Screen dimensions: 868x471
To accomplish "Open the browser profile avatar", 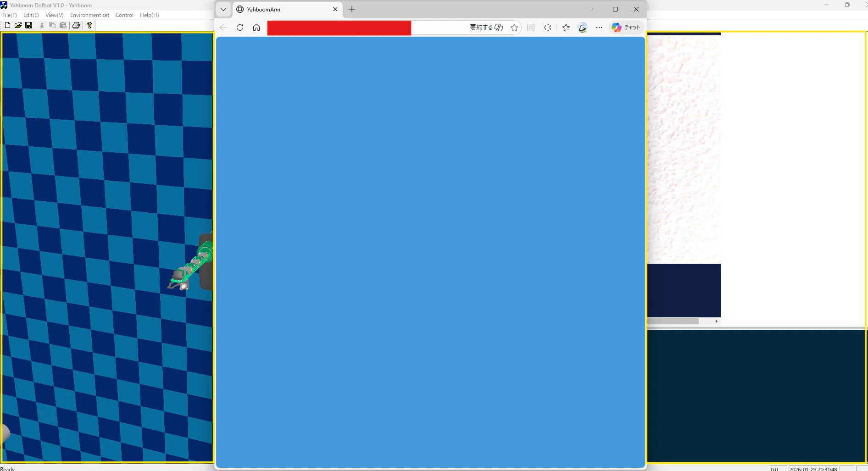I will pos(583,28).
